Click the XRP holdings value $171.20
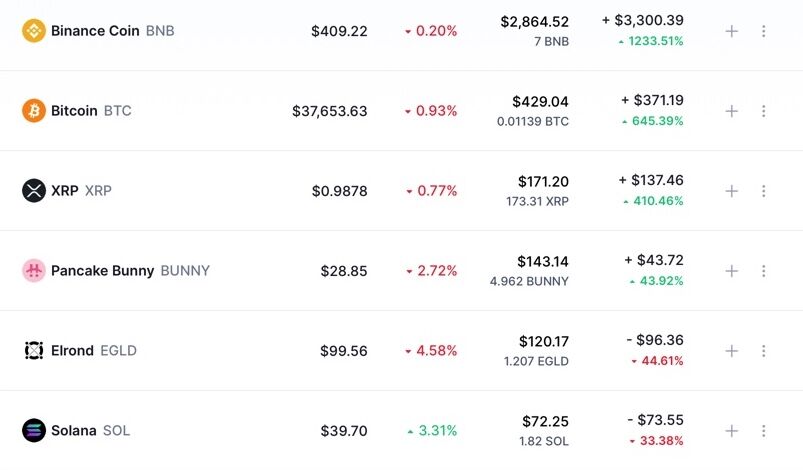The height and width of the screenshot is (470, 803). 543,182
